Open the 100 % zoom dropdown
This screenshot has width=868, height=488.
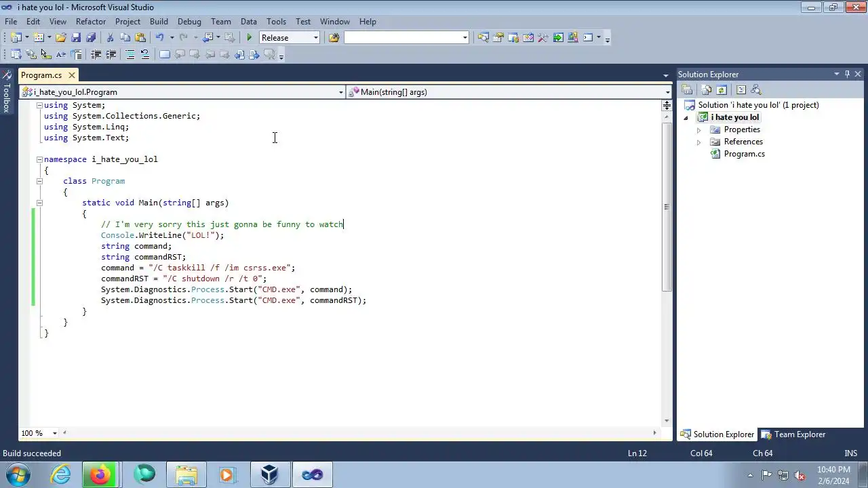56,433
